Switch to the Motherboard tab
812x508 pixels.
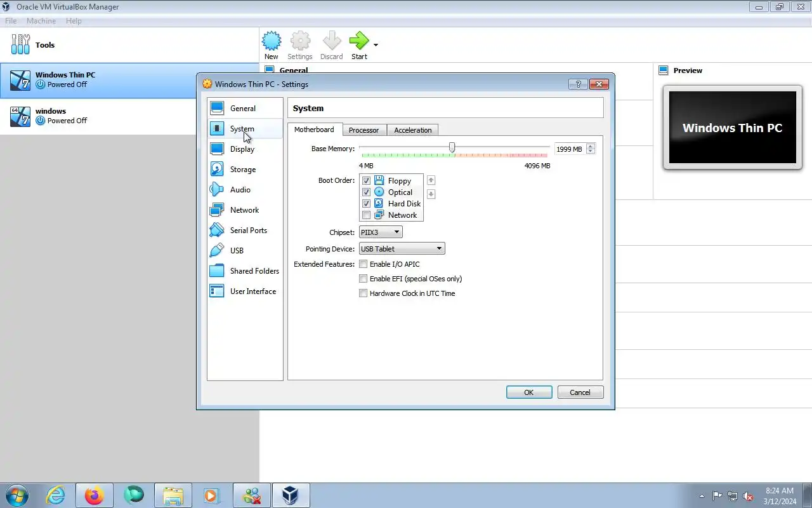314,130
